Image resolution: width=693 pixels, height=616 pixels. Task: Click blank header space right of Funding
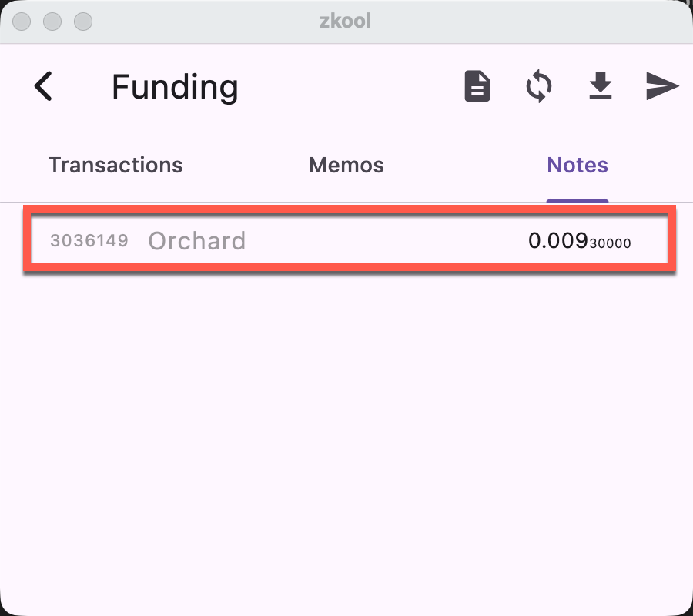pos(346,86)
